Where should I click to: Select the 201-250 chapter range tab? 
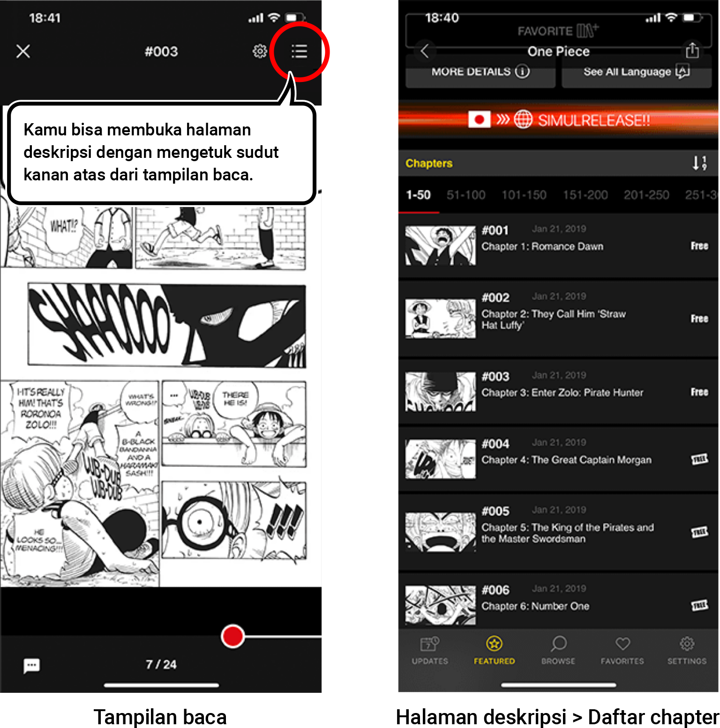646,195
